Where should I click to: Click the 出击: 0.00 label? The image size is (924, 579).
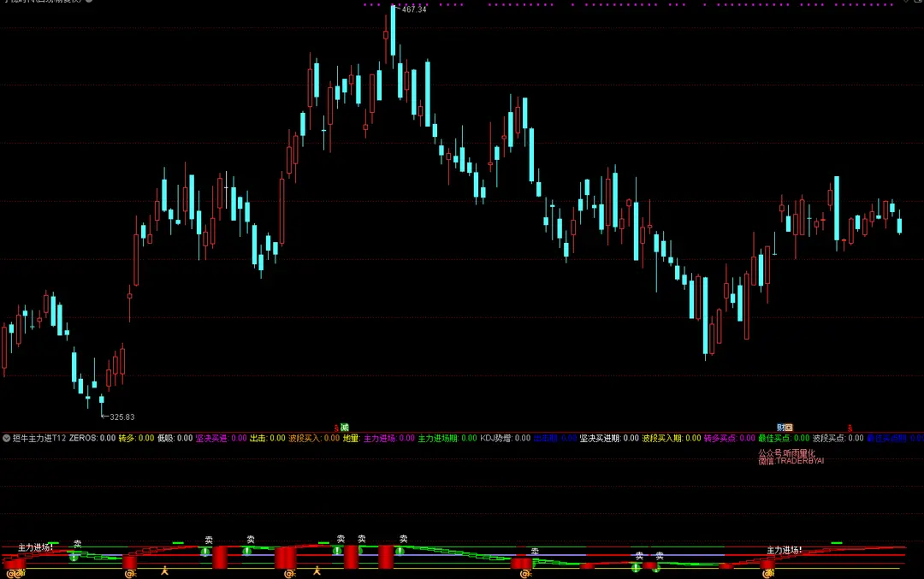[268, 438]
